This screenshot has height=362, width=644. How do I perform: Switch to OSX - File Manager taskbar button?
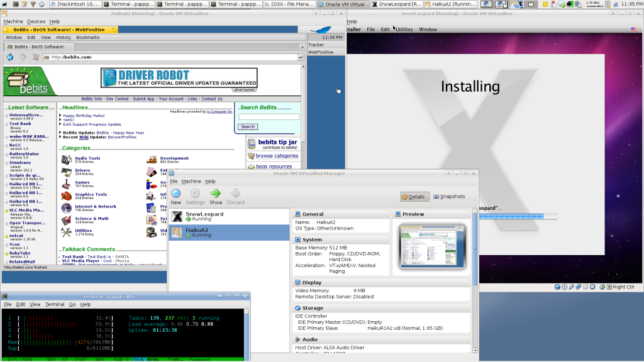point(289,4)
